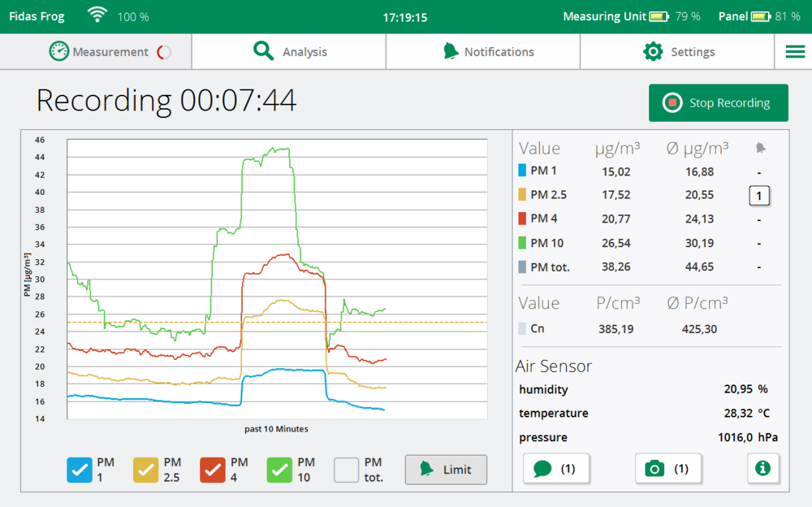Switch to the Analysis tab
Viewport: 812px width, 507px height.
click(x=289, y=52)
